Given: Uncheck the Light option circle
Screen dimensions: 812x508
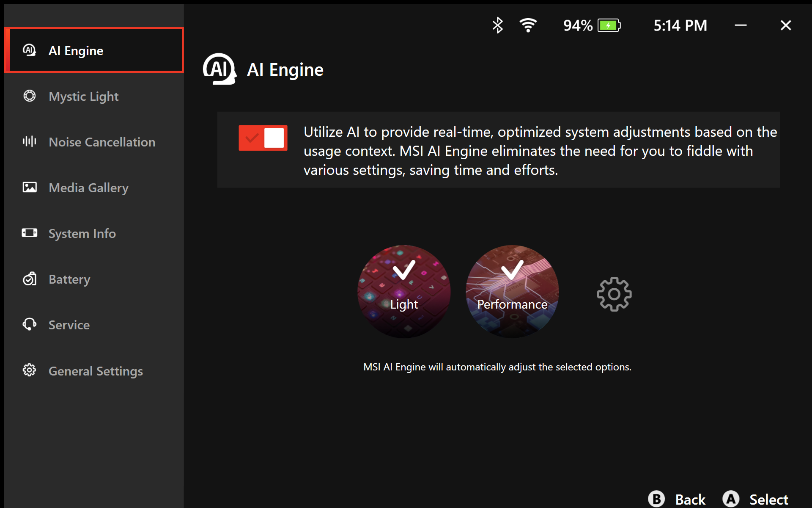Looking at the screenshot, I should (404, 291).
